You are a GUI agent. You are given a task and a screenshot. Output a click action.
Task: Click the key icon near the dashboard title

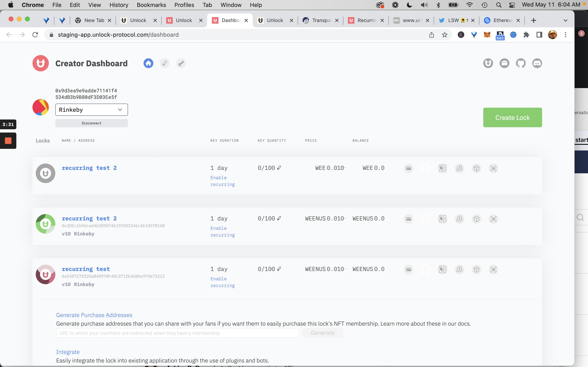(x=181, y=63)
